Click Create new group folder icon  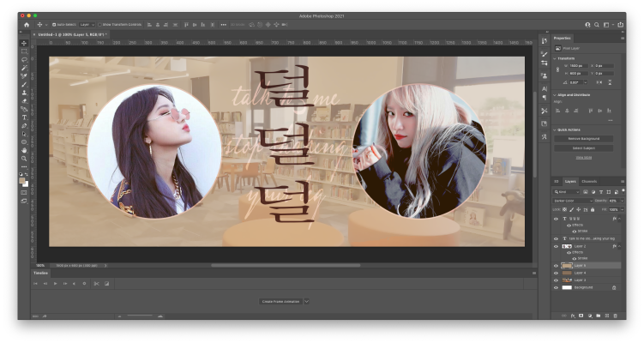pos(598,316)
